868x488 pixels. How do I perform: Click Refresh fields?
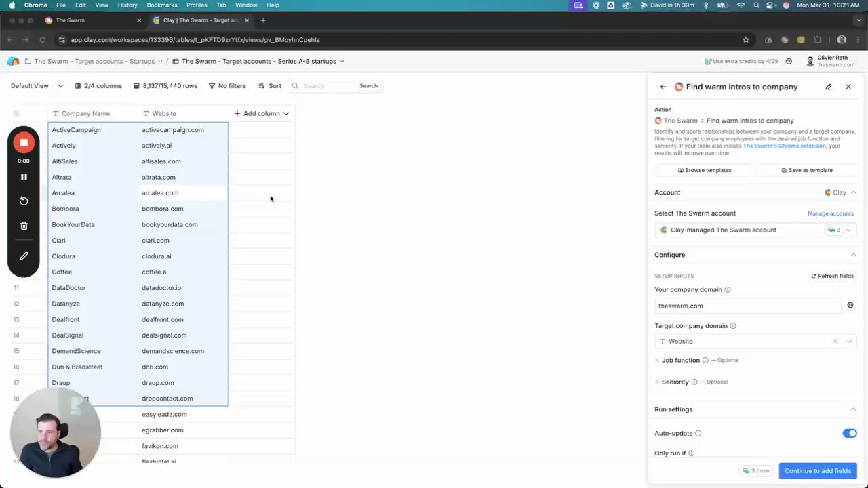[833, 276]
